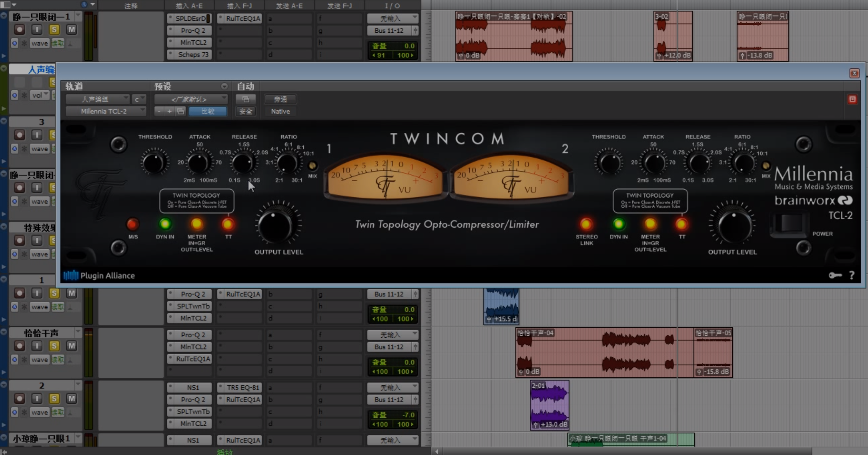The height and width of the screenshot is (455, 868).
Task: Toggle channel 1 TT Twin Topology LED
Action: 228,224
